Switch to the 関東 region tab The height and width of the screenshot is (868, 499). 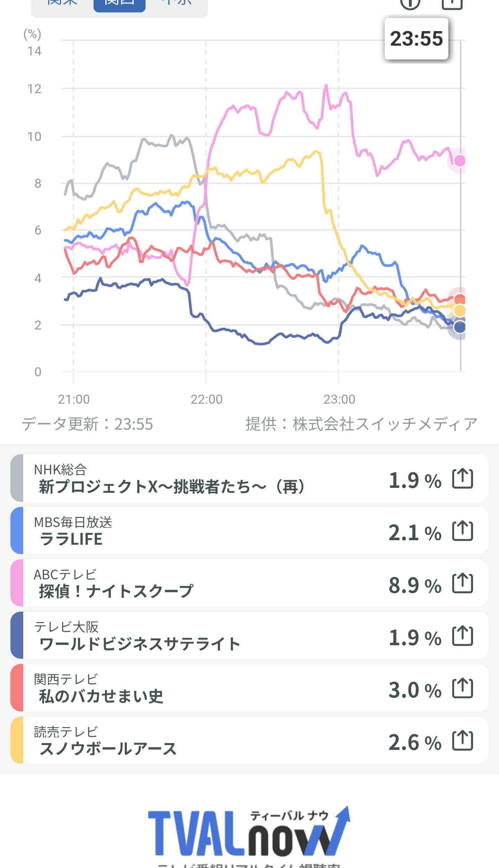62,3
